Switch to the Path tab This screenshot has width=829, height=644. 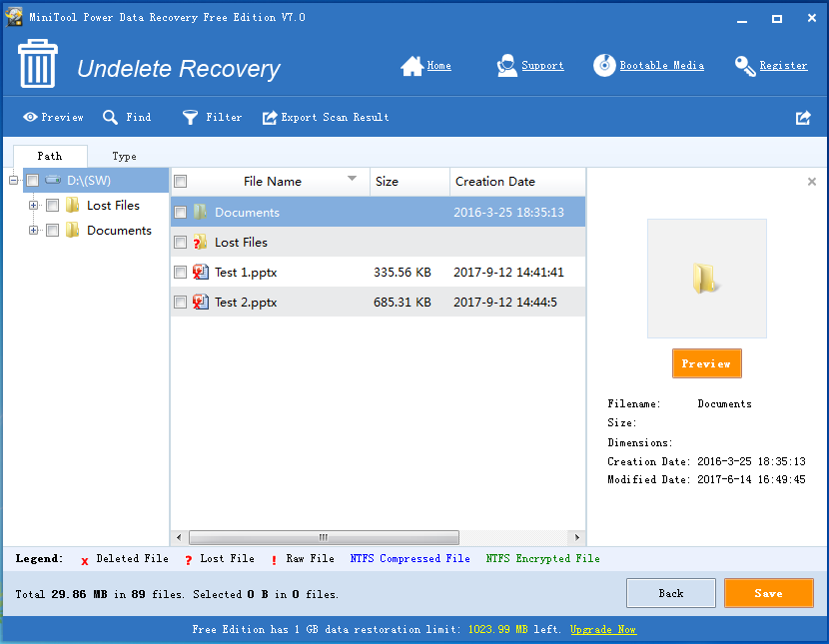pyautogui.click(x=50, y=156)
